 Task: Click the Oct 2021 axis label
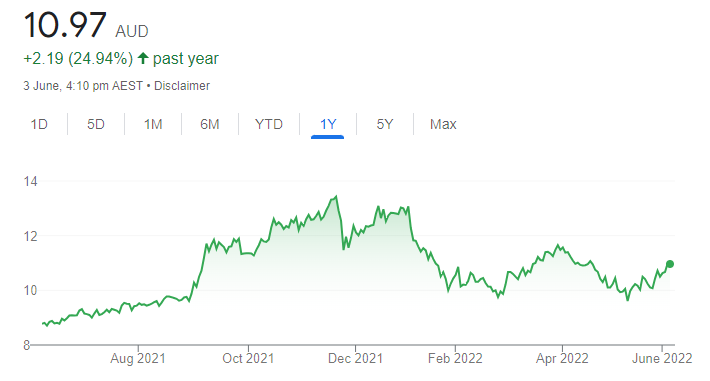(x=248, y=358)
